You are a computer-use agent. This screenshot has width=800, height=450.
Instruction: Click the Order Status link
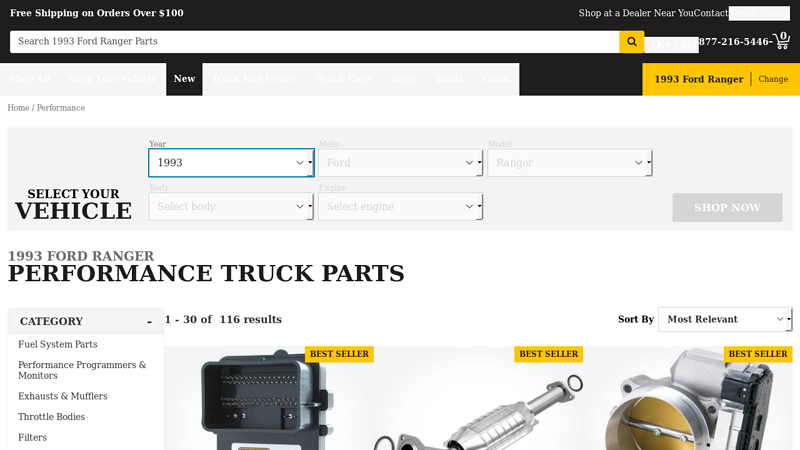[759, 13]
